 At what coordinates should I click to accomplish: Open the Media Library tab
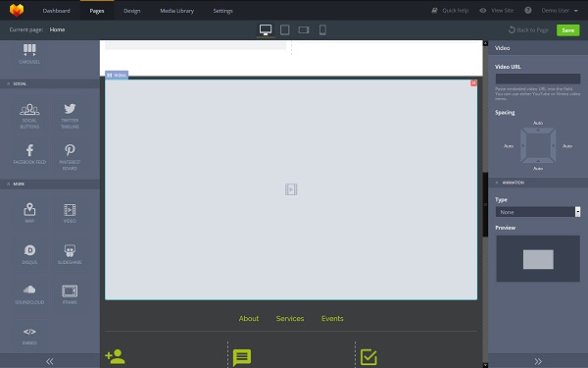coord(177,11)
